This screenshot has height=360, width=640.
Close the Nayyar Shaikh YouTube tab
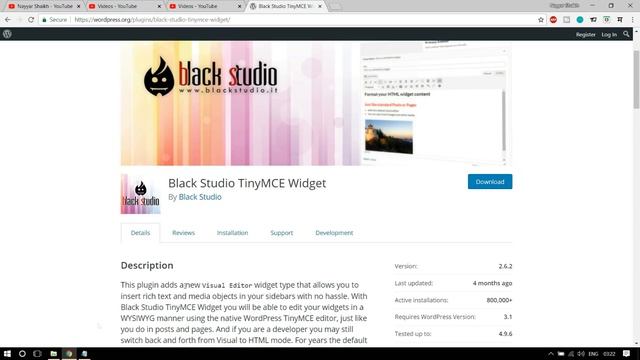(79, 6)
